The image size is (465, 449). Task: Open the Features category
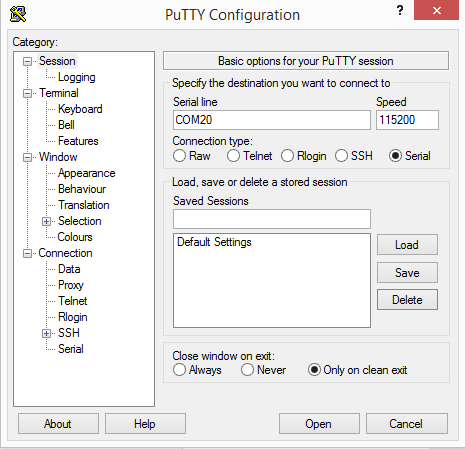pyautogui.click(x=78, y=141)
